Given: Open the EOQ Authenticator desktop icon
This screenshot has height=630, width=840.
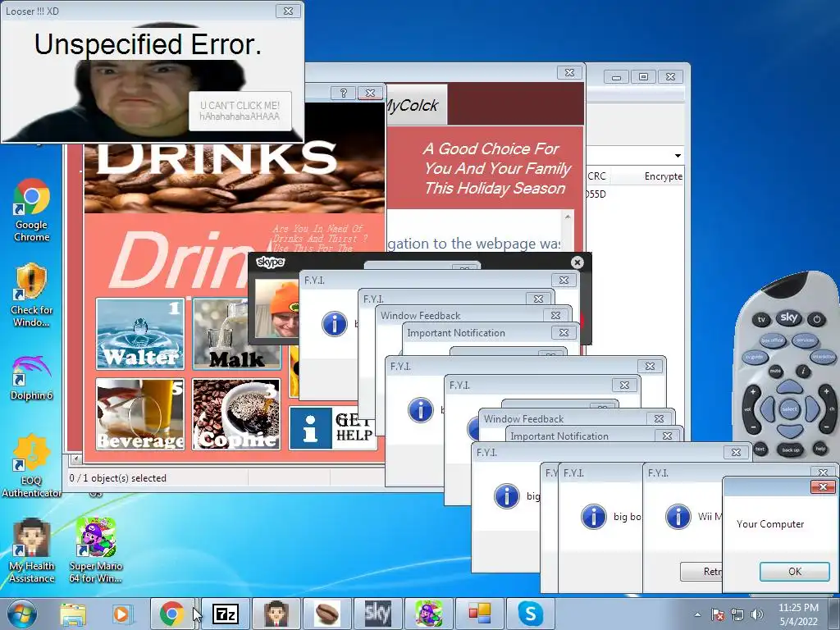Looking at the screenshot, I should [32, 465].
